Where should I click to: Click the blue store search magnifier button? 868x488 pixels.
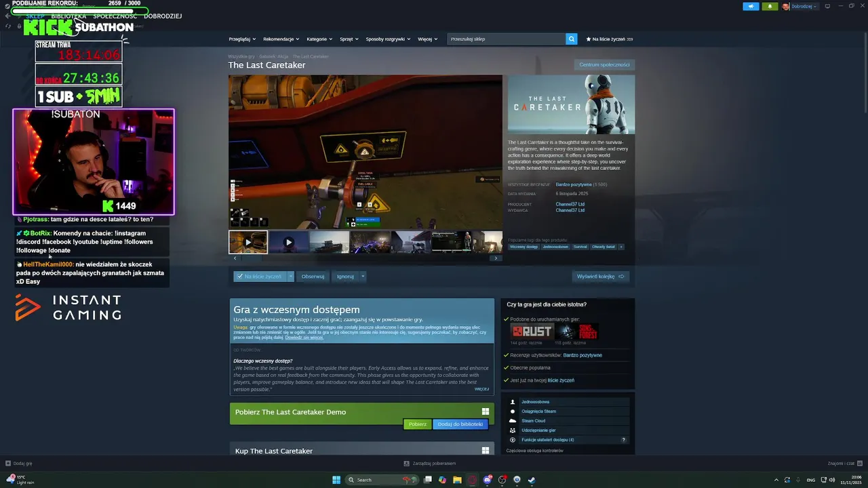point(571,39)
